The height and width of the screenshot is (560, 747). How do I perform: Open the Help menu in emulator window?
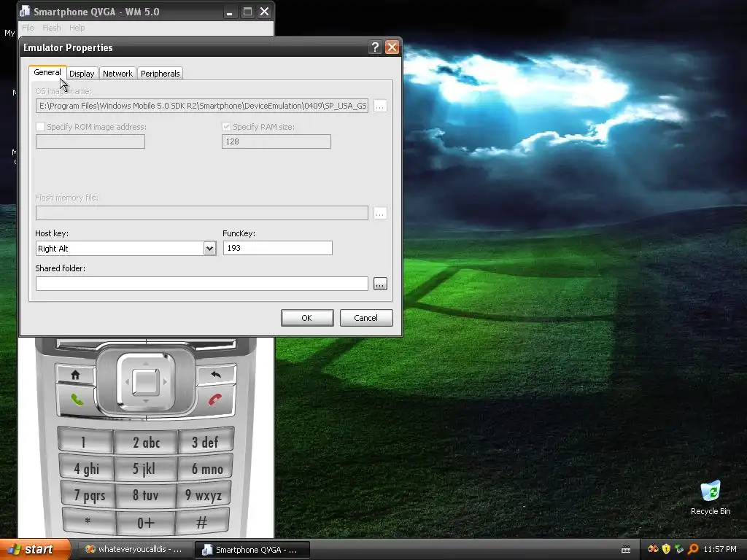tap(77, 28)
